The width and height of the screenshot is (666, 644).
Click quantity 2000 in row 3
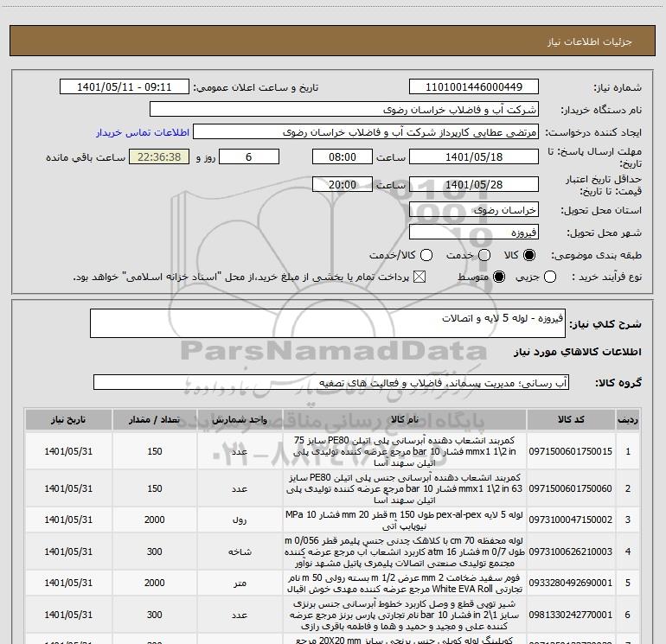[x=154, y=520]
